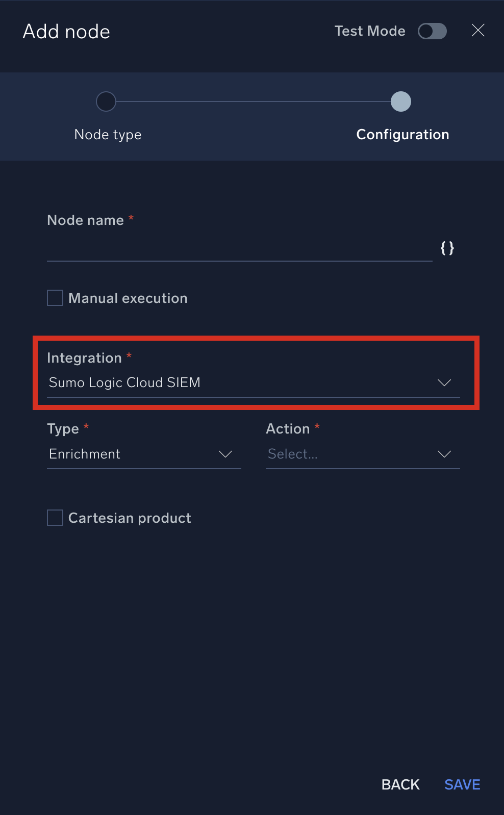Click the Integration dropdown chevron
This screenshot has width=504, height=815.
444,383
